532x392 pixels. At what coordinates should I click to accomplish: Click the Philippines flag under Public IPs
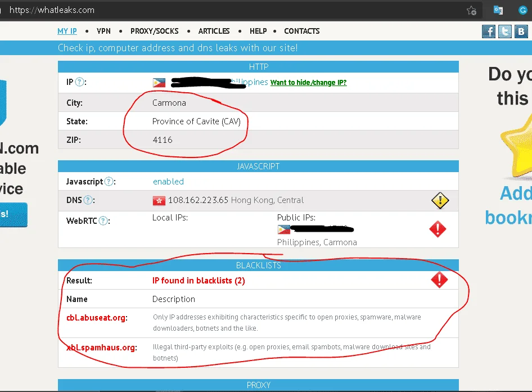pos(283,230)
